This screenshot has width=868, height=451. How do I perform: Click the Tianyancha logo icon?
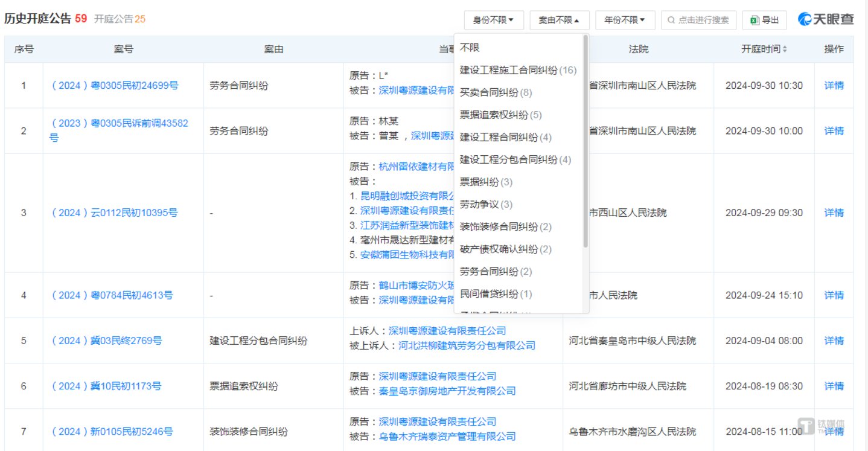point(805,19)
